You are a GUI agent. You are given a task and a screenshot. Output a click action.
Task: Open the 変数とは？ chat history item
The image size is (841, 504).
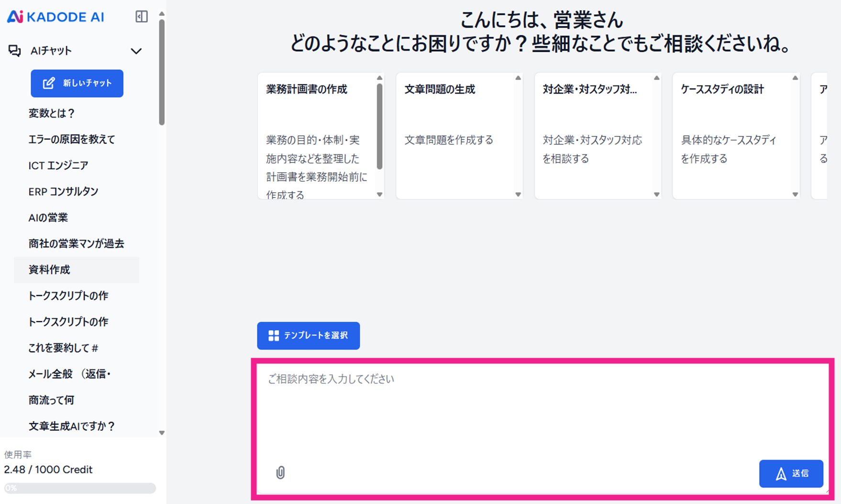tap(52, 113)
